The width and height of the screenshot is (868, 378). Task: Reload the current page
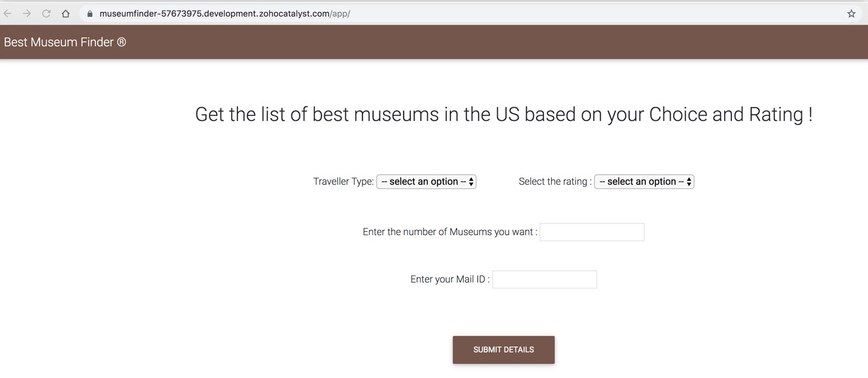coord(46,13)
